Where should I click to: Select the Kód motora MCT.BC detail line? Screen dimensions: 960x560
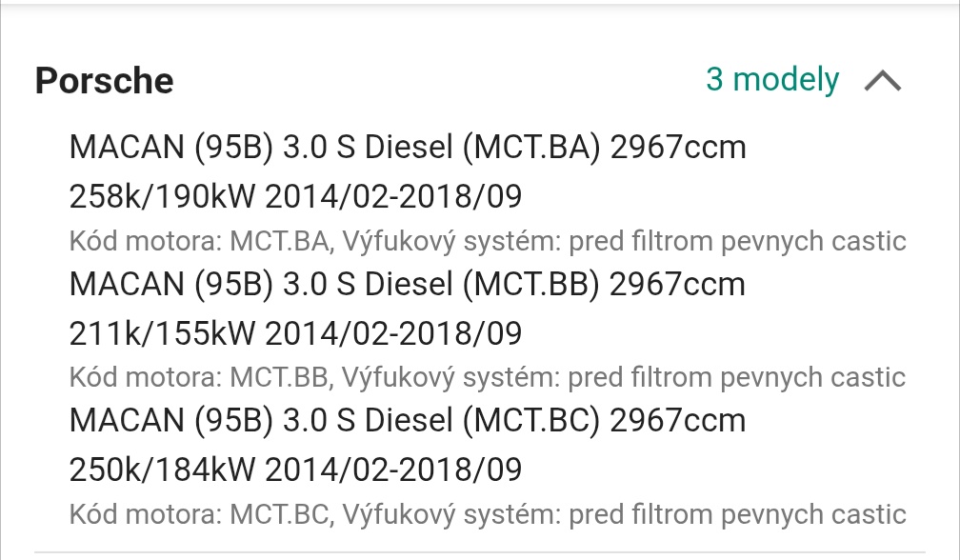click(488, 512)
